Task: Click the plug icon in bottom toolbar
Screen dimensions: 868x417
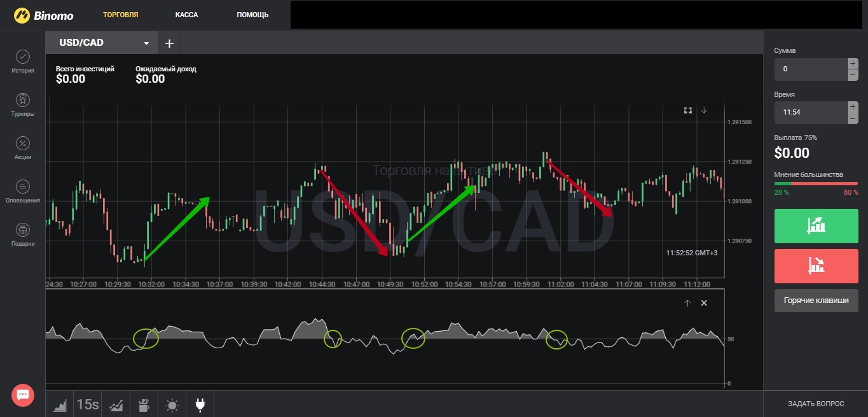Action: point(200,404)
